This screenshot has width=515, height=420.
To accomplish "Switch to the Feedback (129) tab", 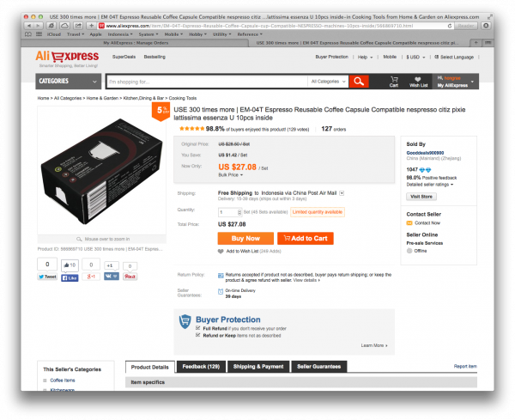I will point(201,367).
